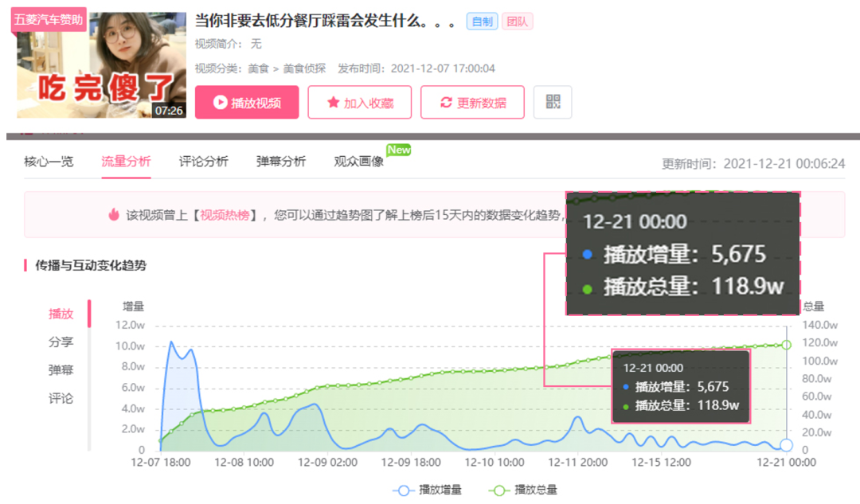Viewport: 860px width, 504px height.
Task: Select 播放 metric in chart sidebar
Action: pyautogui.click(x=61, y=314)
